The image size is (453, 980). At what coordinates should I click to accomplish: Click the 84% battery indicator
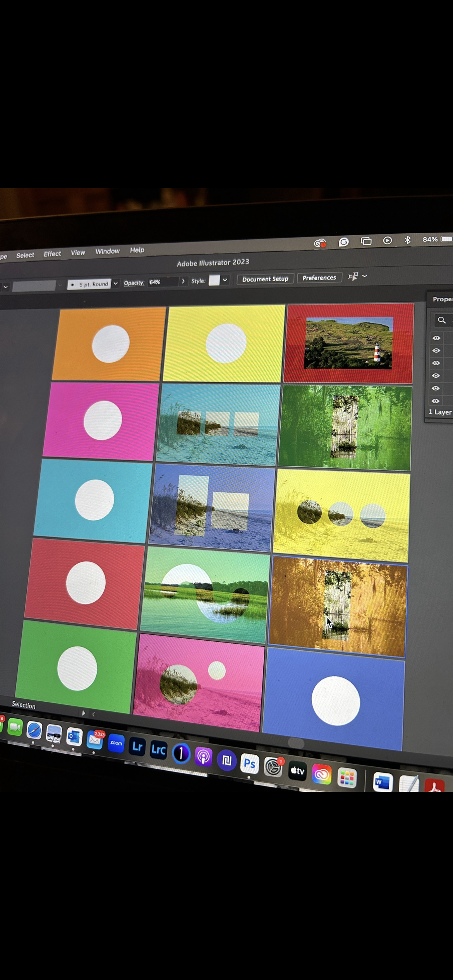(x=437, y=239)
